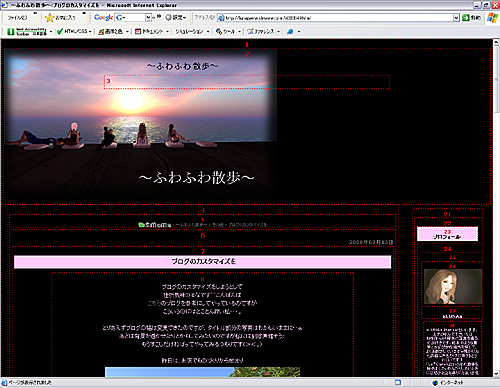The width and height of the screenshot is (500, 388).
Task: Click the Google toolbar search field
Action: click(x=130, y=17)
